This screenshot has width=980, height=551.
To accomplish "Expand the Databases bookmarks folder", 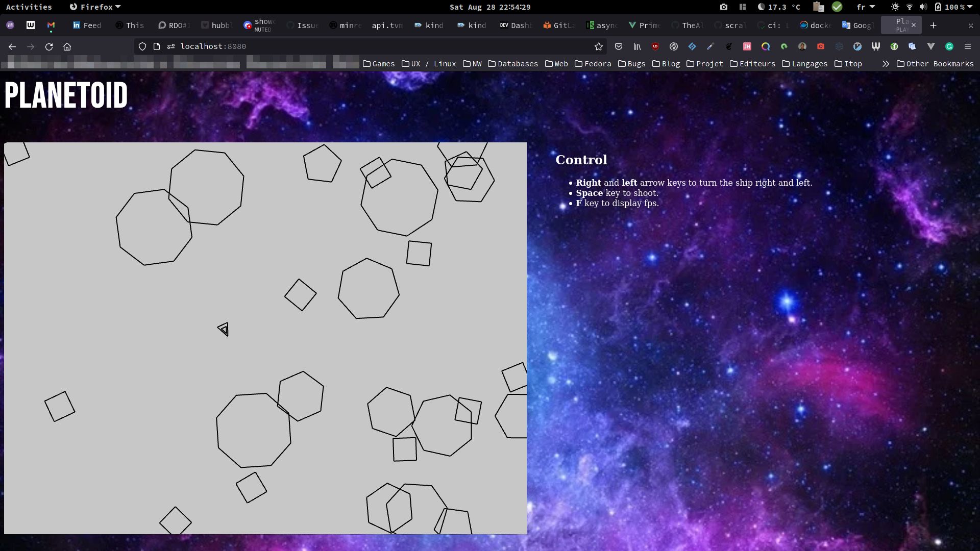I will [x=513, y=64].
